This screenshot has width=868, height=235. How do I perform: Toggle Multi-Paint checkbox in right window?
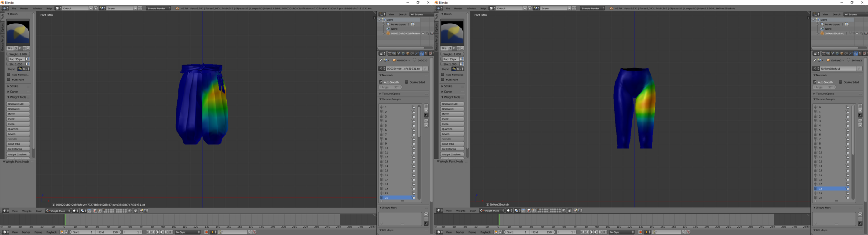tap(443, 80)
